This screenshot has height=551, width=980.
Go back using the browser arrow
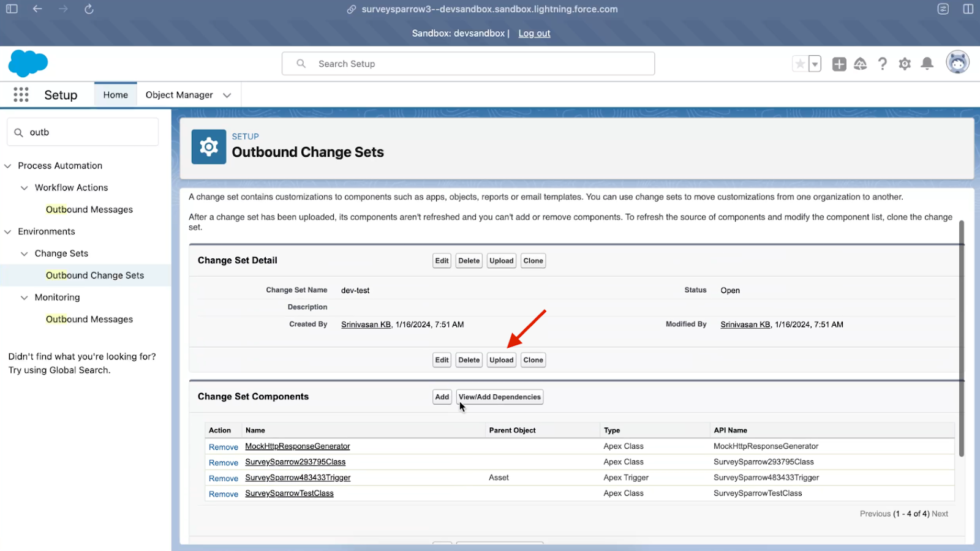coord(37,9)
